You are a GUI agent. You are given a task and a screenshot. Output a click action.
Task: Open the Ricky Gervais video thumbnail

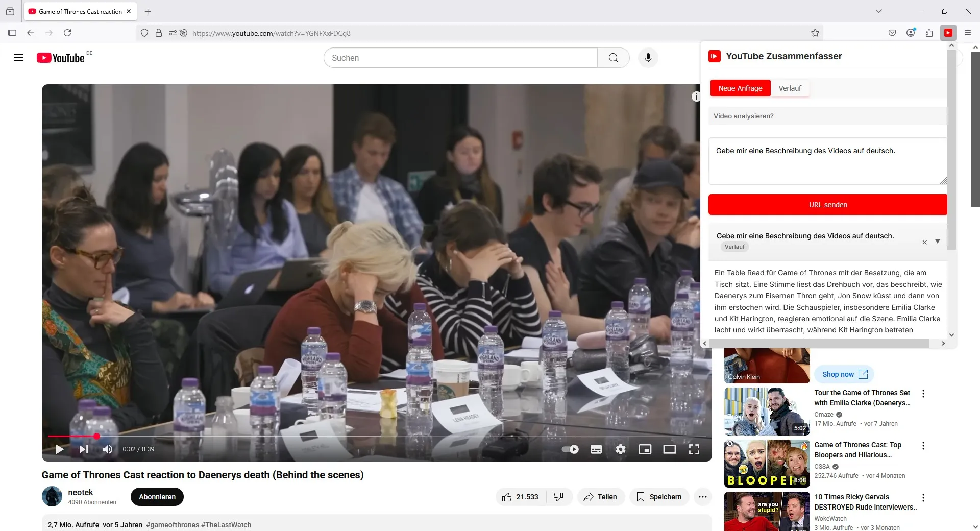pyautogui.click(x=767, y=512)
